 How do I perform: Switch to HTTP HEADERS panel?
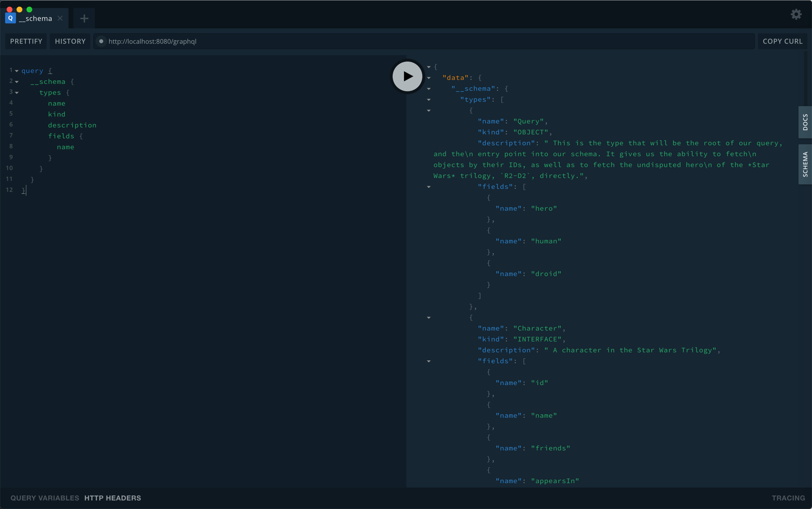click(113, 498)
